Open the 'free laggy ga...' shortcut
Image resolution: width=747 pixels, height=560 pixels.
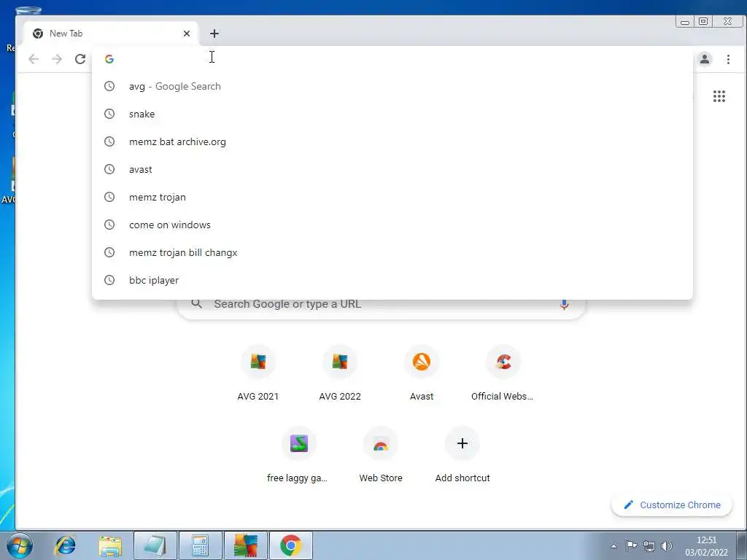click(x=298, y=455)
